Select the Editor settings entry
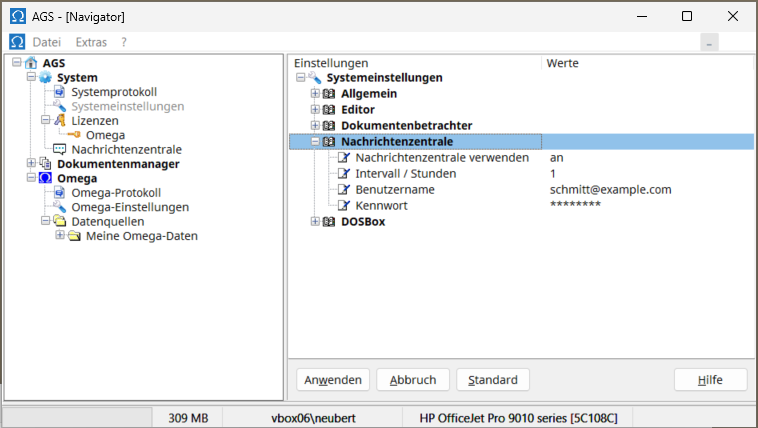Screen dimensions: 758x428 (358, 110)
